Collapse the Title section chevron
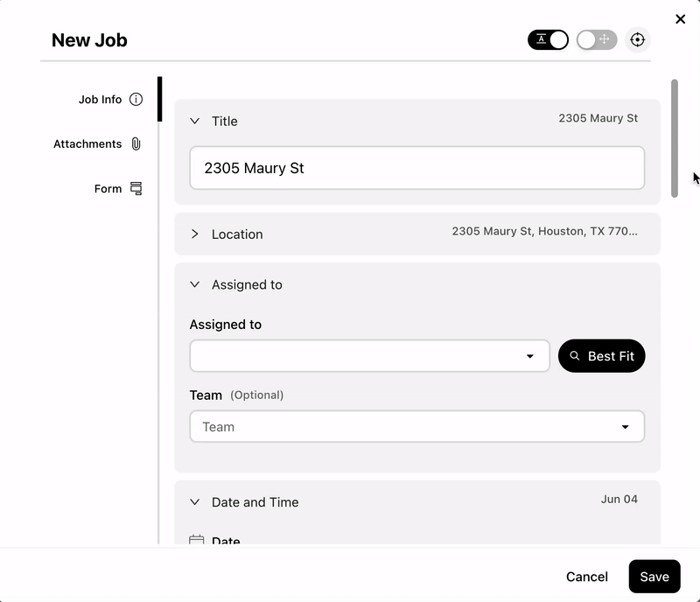Screen dimensions: 700x602 coord(194,121)
